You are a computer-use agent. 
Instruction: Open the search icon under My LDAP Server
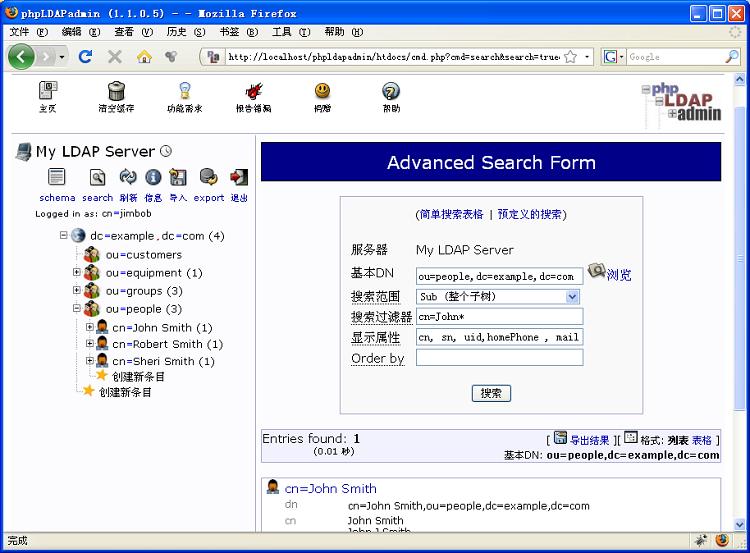(x=97, y=178)
